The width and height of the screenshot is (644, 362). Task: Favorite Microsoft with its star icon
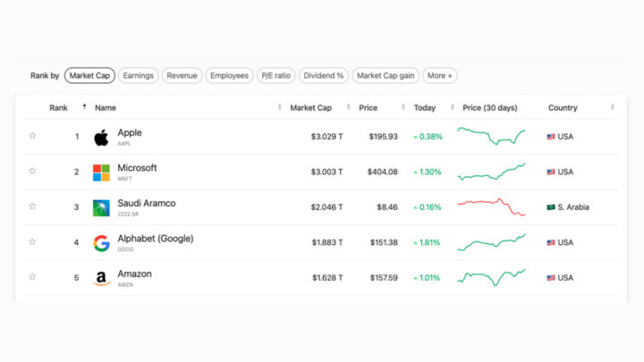32,171
